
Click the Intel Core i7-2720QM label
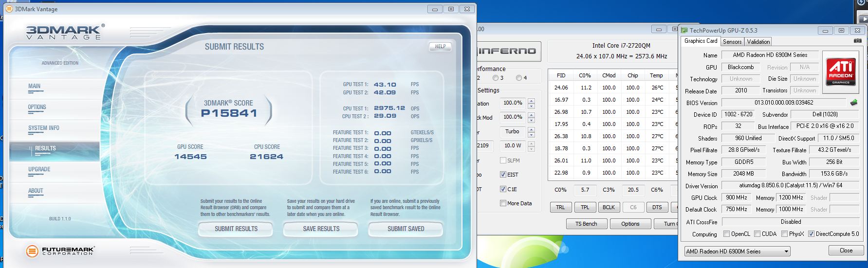pos(621,46)
